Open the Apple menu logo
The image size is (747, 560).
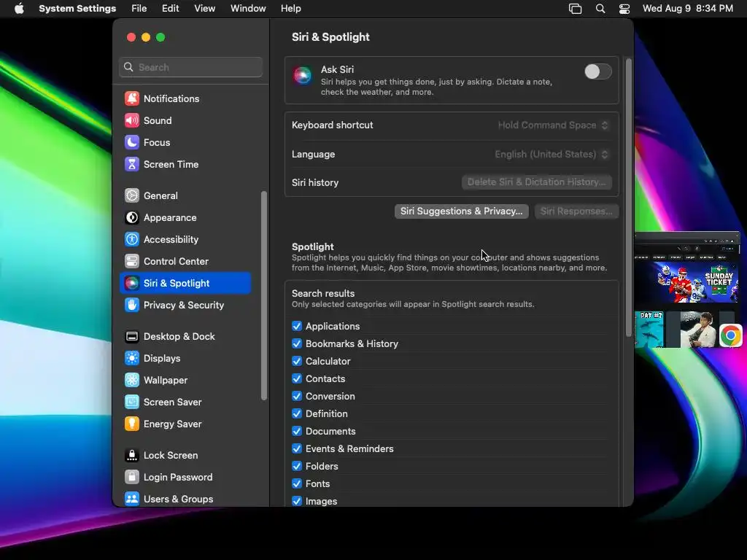(x=19, y=9)
